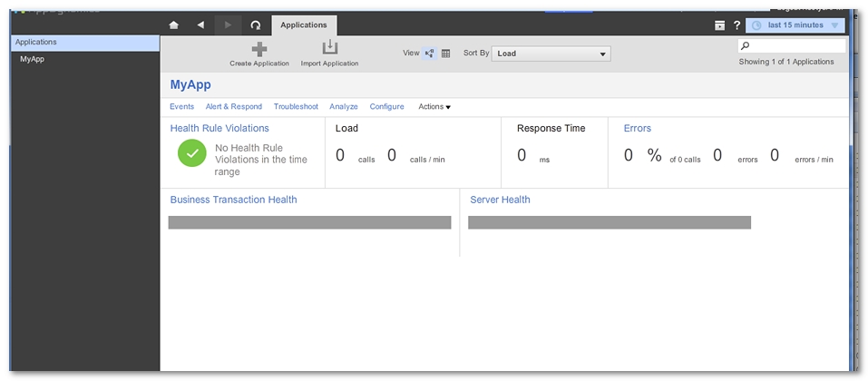The image size is (868, 381).
Task: Go back using the left arrow
Action: point(200,25)
